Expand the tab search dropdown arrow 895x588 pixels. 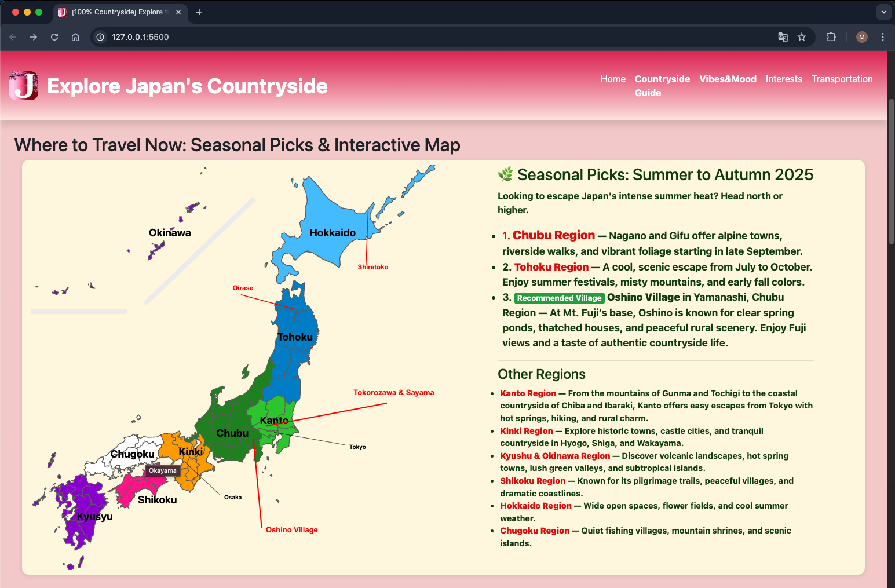[883, 12]
